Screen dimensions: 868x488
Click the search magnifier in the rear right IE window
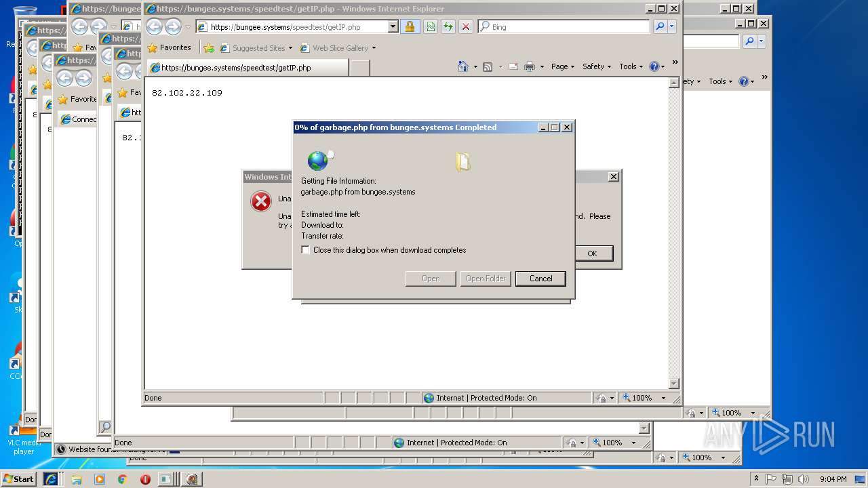tap(750, 41)
